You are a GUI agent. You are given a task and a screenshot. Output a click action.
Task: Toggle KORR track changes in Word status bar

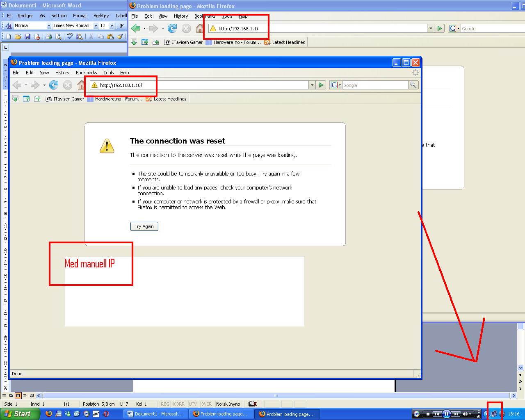point(179,404)
